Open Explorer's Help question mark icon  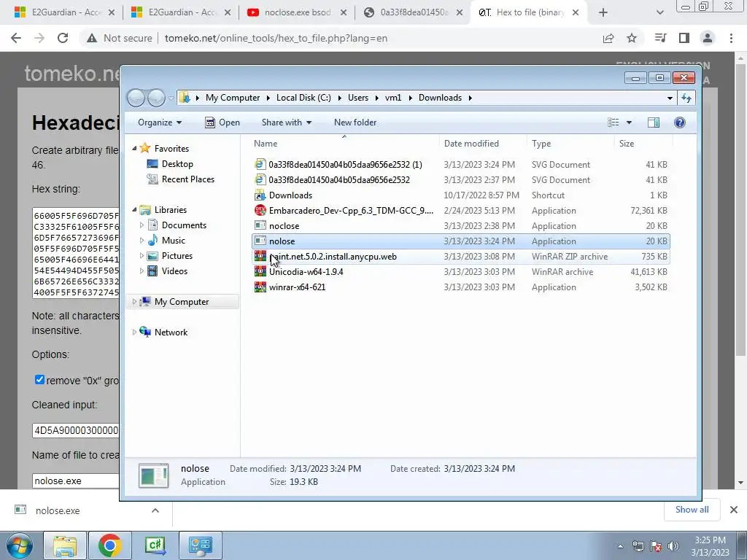680,122
